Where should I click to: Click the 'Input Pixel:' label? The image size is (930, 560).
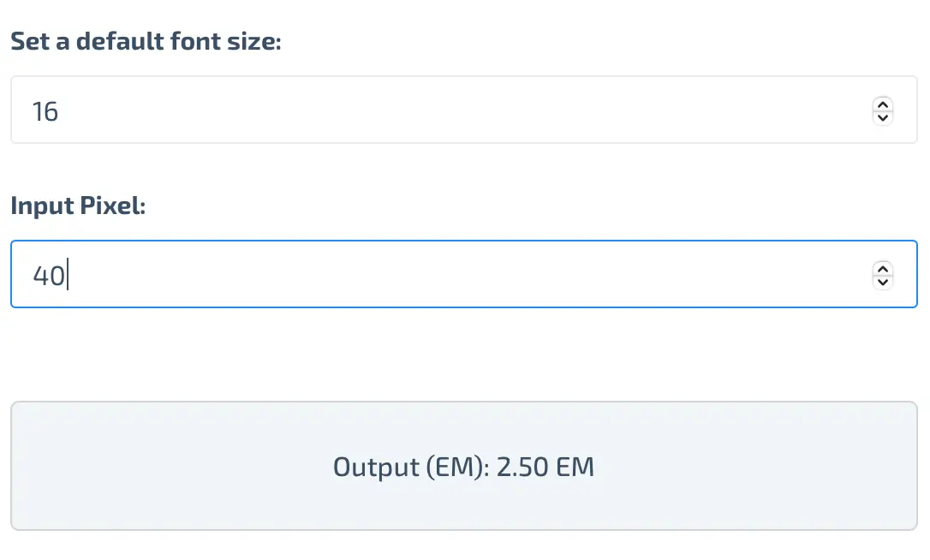point(78,206)
